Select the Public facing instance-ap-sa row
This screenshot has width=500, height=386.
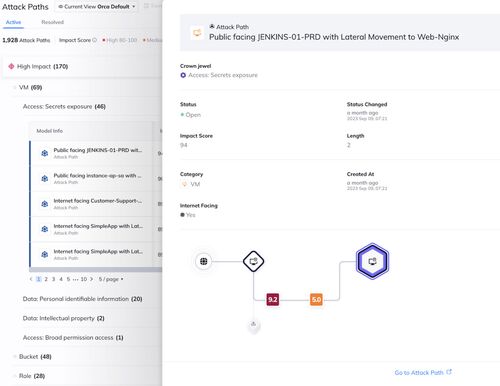tap(96, 179)
